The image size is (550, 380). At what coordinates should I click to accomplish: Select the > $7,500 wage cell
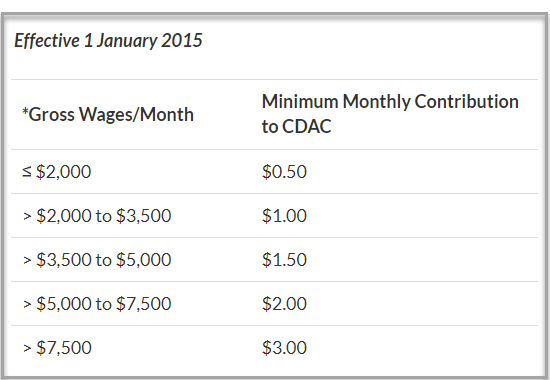tap(57, 348)
